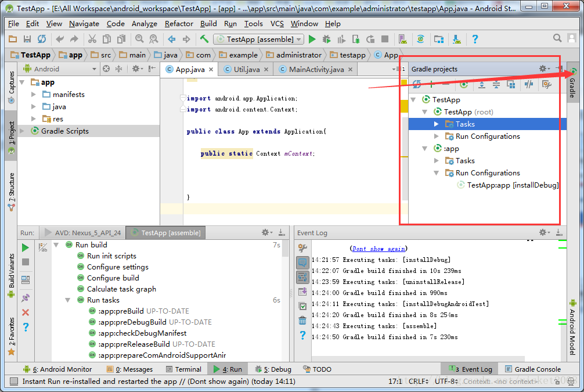Expand the java folder in Project tree
584x392 pixels.
(34, 107)
